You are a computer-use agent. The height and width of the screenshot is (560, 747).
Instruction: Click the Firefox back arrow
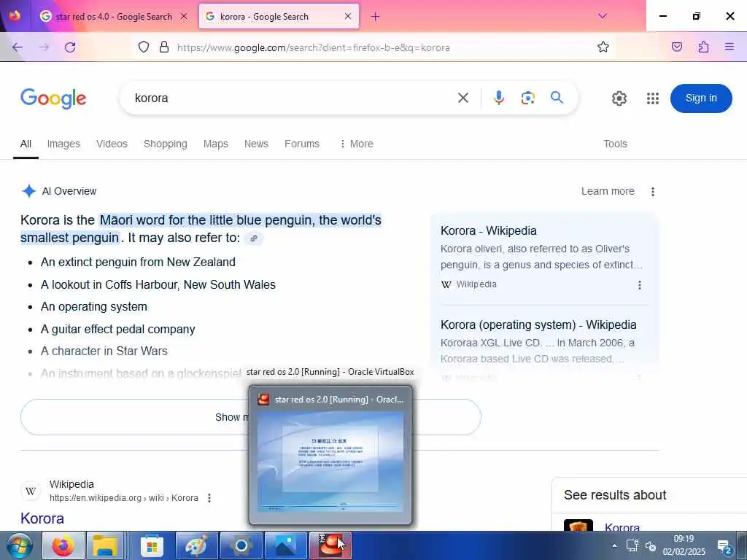click(x=18, y=47)
